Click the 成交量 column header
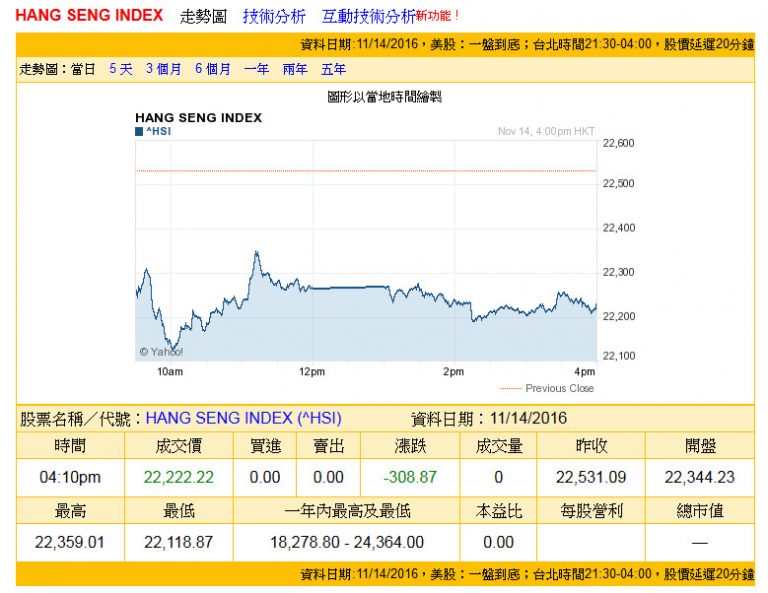 [499, 446]
